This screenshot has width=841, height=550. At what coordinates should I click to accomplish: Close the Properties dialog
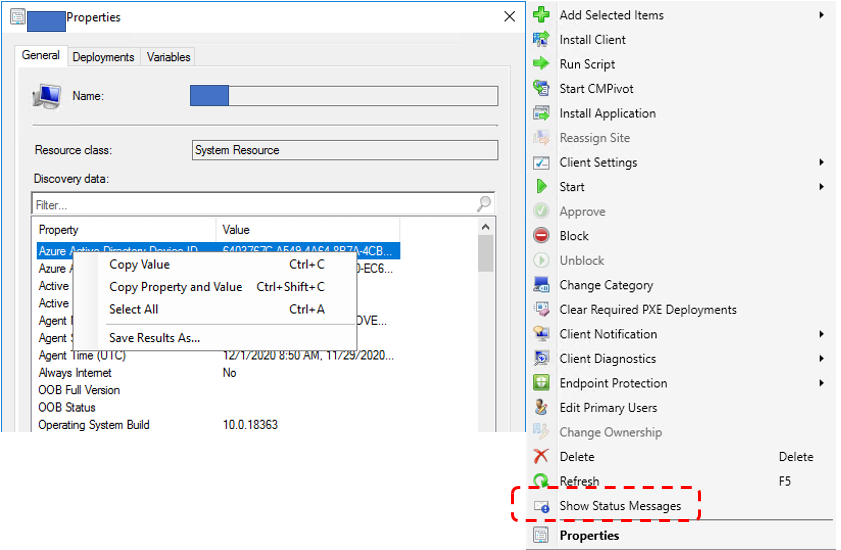click(510, 17)
